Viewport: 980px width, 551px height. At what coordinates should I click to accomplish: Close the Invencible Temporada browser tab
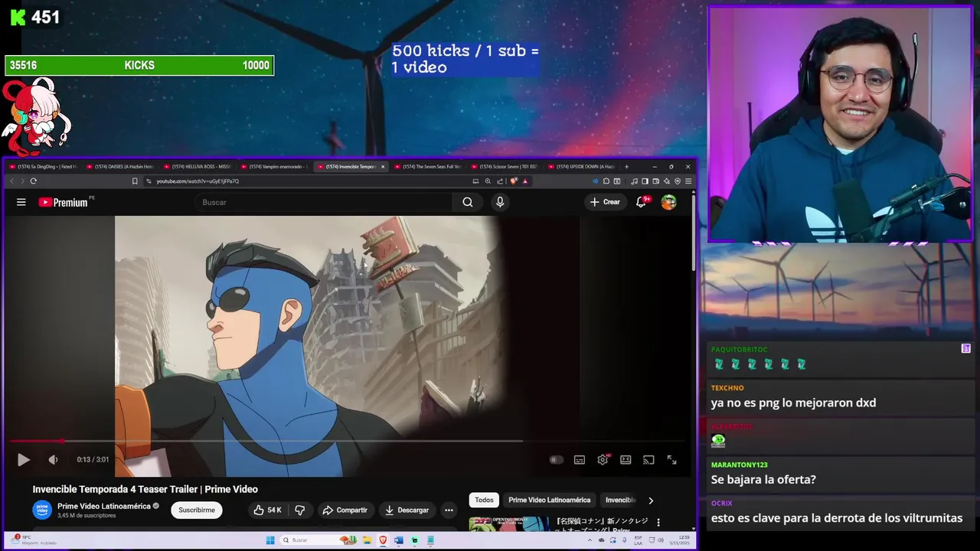[383, 166]
